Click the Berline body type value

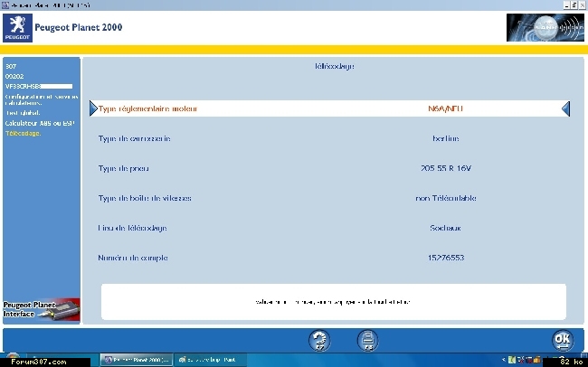pyautogui.click(x=445, y=138)
